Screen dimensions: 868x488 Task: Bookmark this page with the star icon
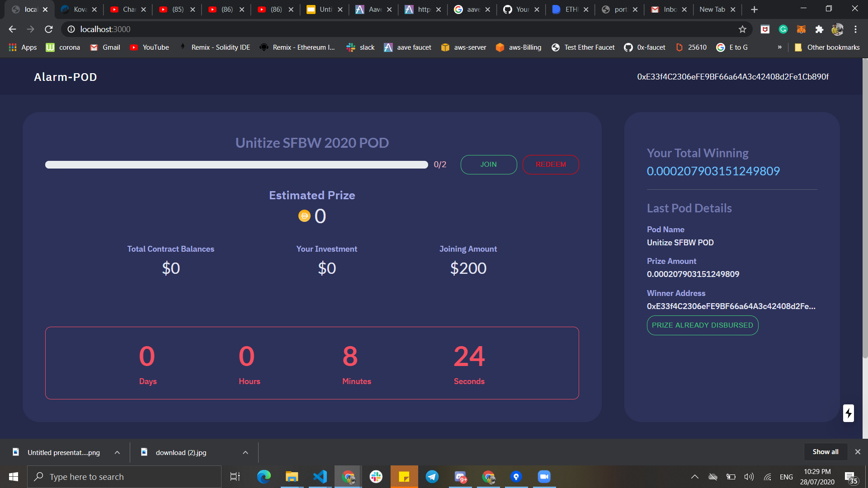742,29
